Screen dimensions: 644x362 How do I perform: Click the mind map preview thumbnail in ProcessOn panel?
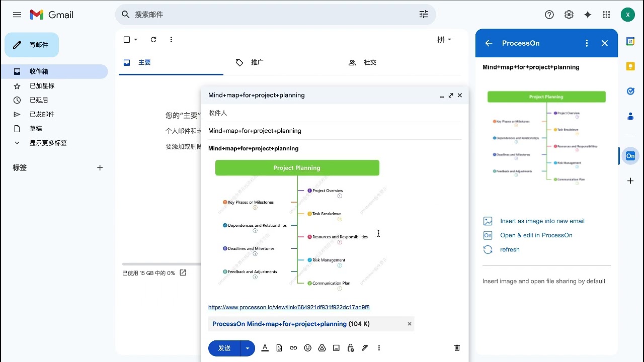[x=546, y=138]
